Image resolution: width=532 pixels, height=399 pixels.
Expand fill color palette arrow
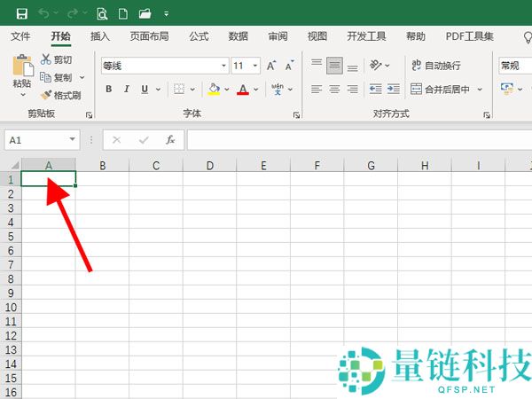(227, 90)
